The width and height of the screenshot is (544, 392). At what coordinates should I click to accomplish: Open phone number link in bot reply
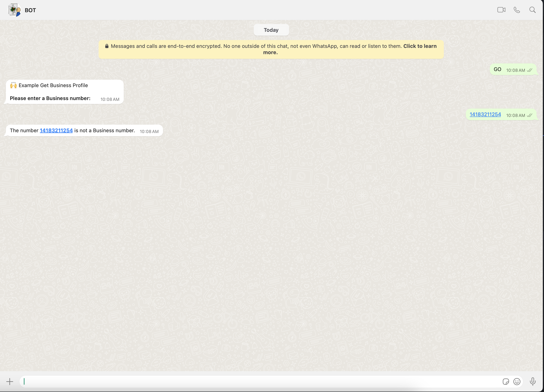[x=56, y=131]
